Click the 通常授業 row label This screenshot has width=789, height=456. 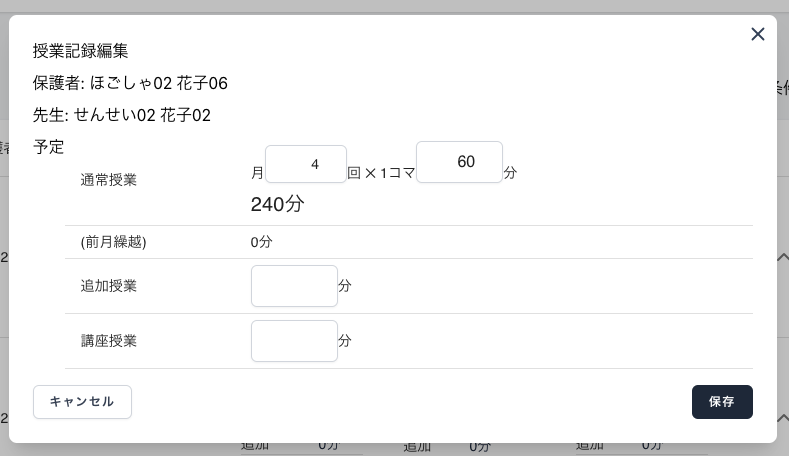pyautogui.click(x=108, y=181)
